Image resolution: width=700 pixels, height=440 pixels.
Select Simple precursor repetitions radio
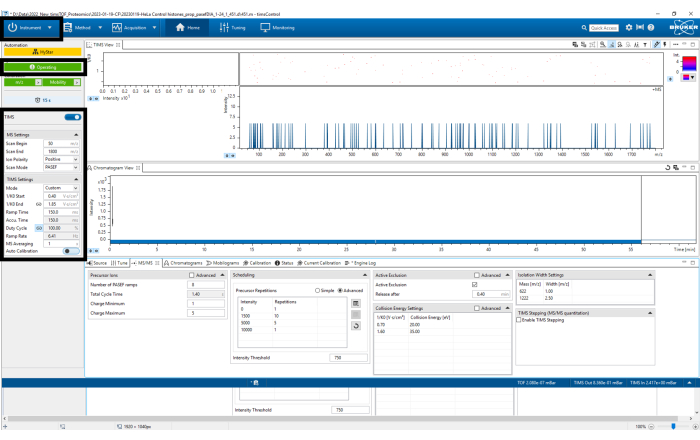point(317,291)
